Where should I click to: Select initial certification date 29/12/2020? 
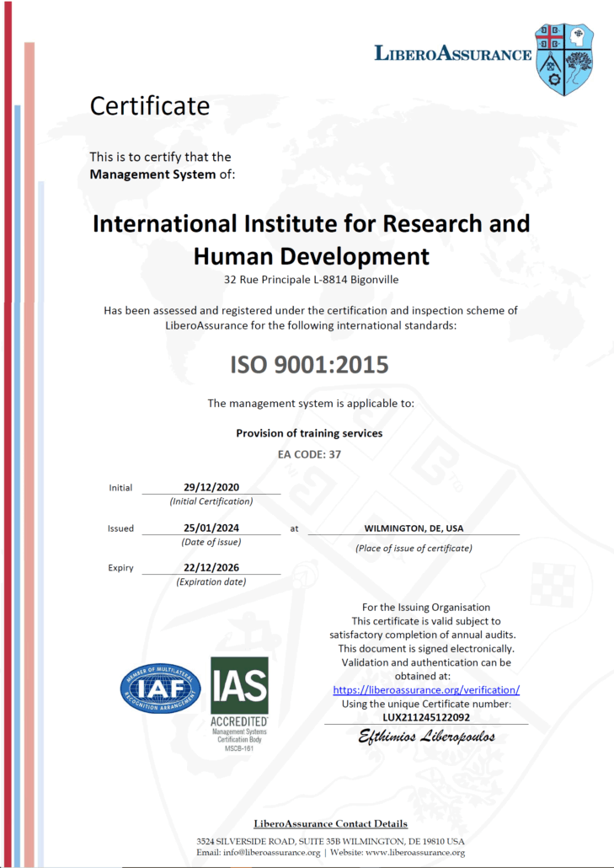point(211,487)
